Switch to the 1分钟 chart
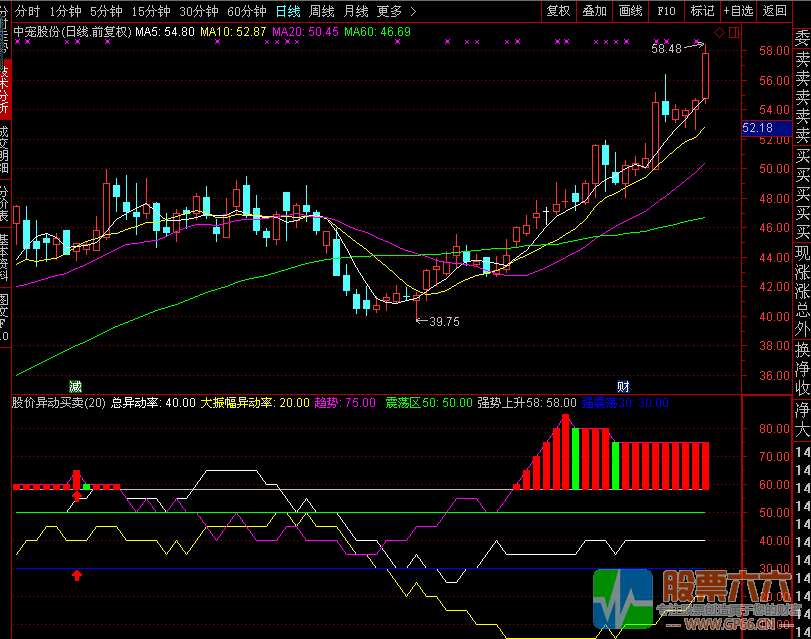Viewport: 811px width, 639px height. pos(65,11)
